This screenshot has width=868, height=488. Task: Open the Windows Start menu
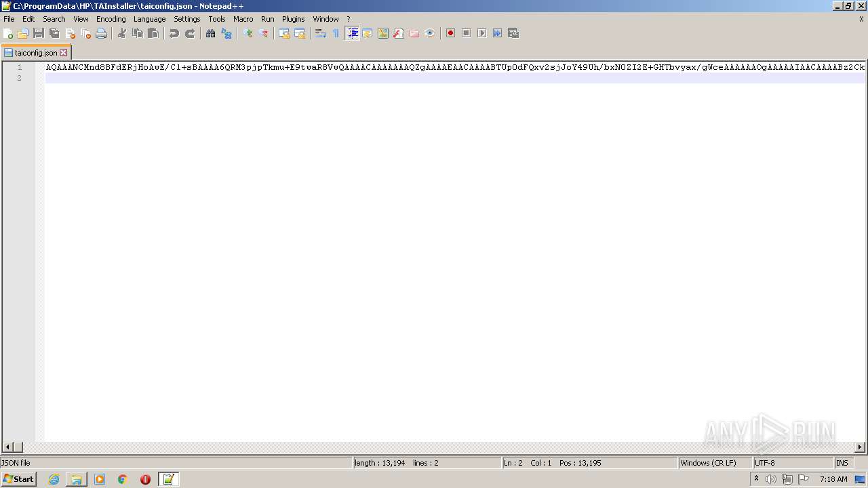pos(18,479)
